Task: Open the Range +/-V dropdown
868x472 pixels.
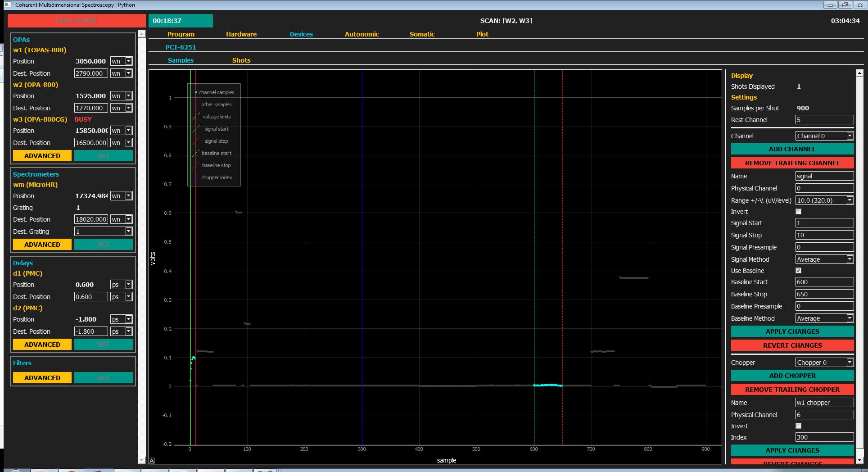Action: pyautogui.click(x=824, y=200)
